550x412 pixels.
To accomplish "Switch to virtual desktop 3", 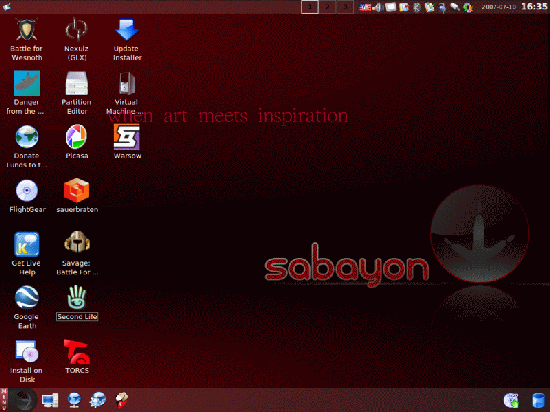I will [345, 7].
